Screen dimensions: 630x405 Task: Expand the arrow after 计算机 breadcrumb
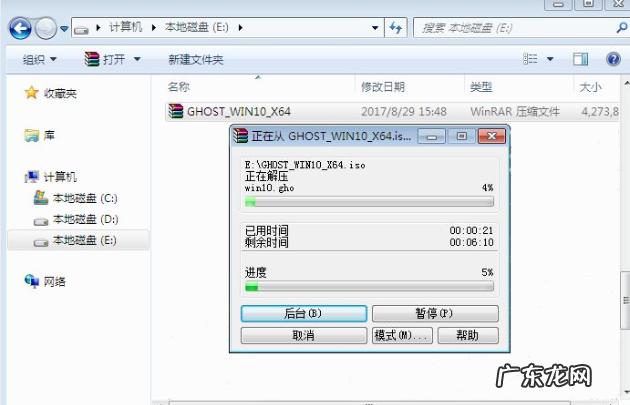[154, 28]
